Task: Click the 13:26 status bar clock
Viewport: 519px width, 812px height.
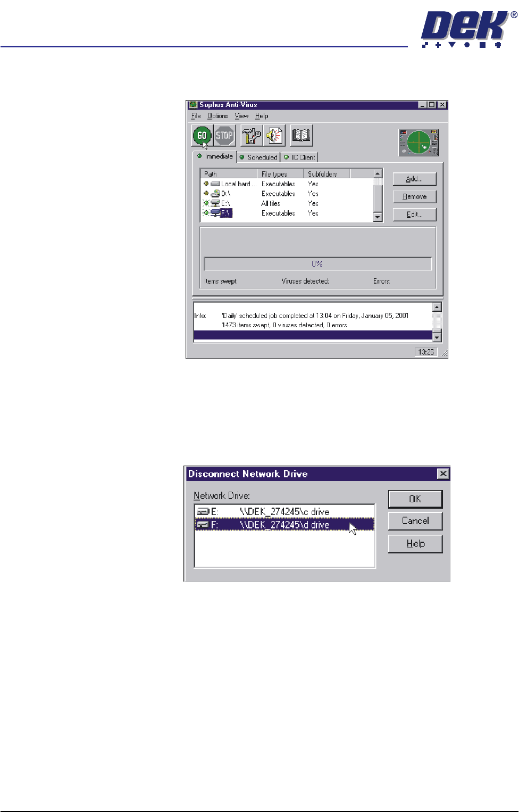Action: (x=426, y=352)
